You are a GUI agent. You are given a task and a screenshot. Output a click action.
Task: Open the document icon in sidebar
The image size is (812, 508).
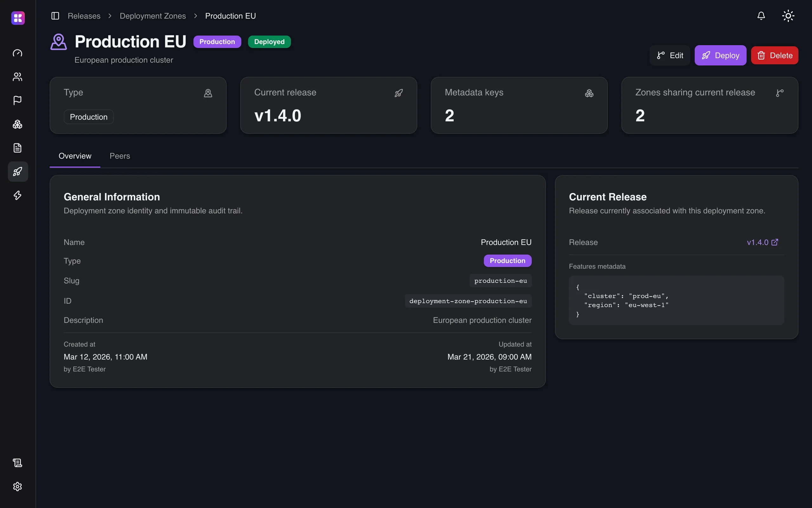coord(17,148)
